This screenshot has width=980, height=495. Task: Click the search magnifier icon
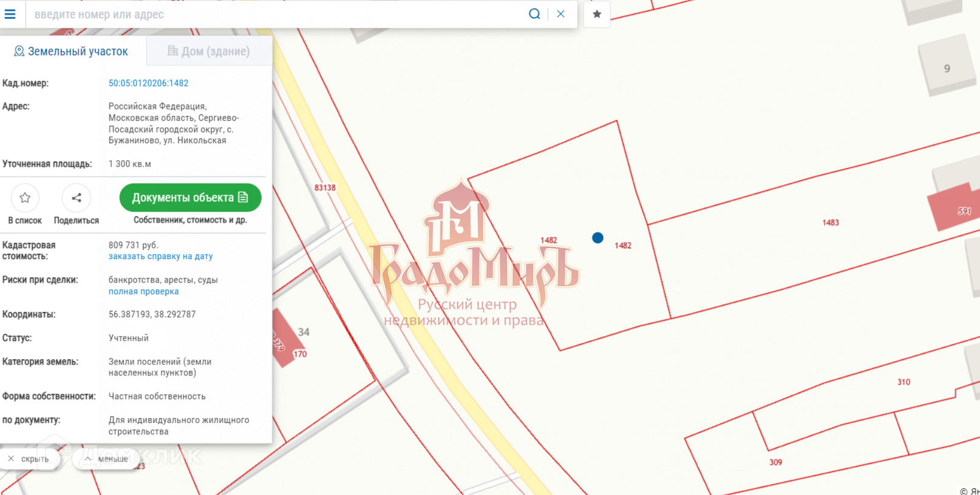(534, 14)
